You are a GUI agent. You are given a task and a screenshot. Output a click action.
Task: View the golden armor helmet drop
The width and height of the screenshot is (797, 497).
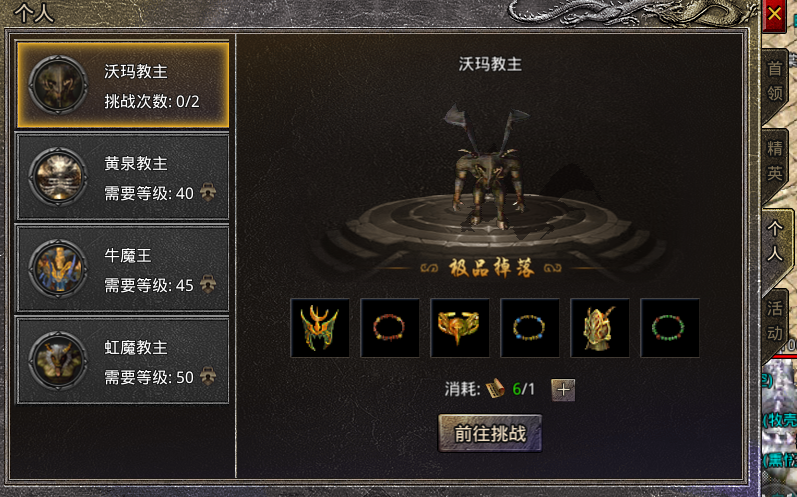(600, 328)
